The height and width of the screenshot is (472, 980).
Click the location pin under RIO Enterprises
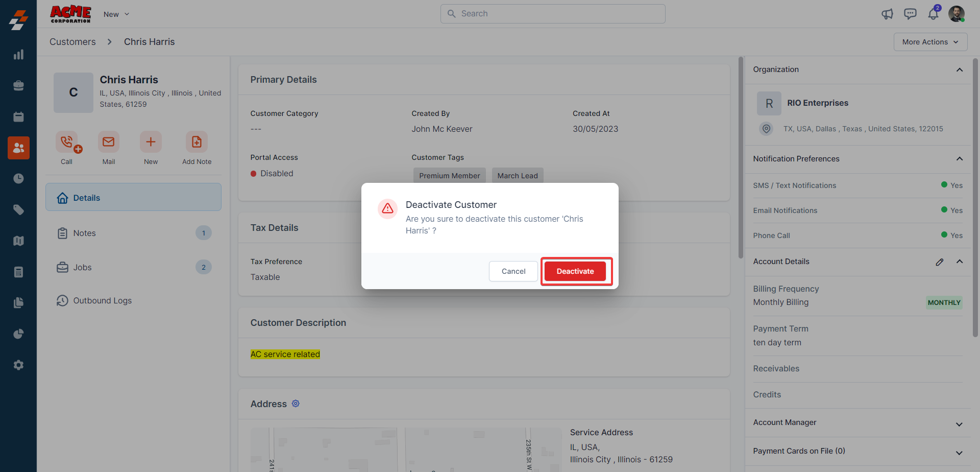766,129
